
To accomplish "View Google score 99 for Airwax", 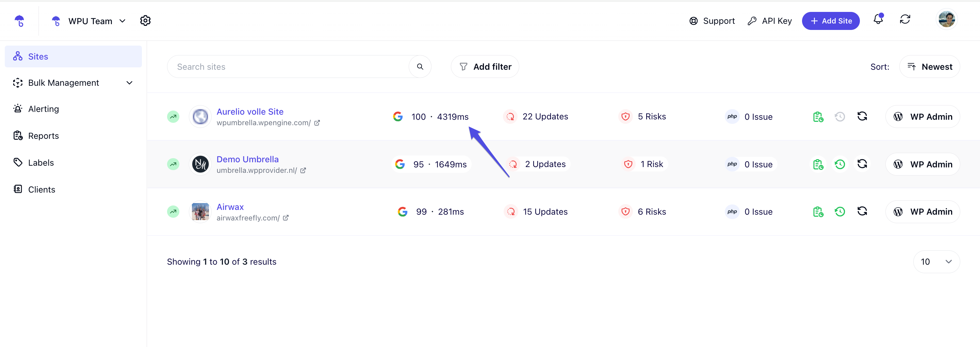I will (x=431, y=212).
